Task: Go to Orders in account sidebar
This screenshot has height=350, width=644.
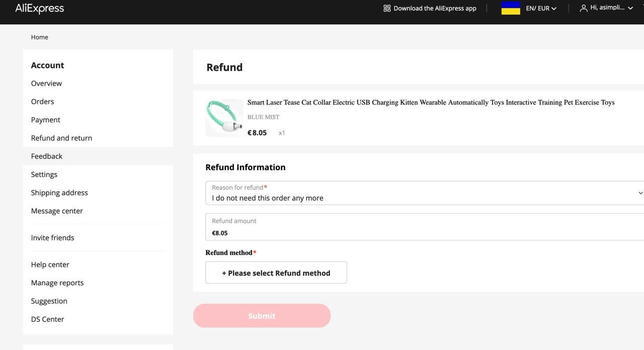Action: point(42,102)
